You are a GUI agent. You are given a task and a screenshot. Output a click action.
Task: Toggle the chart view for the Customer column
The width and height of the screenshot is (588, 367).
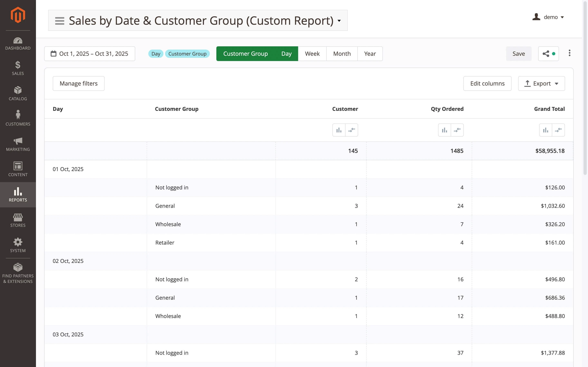[x=339, y=130]
